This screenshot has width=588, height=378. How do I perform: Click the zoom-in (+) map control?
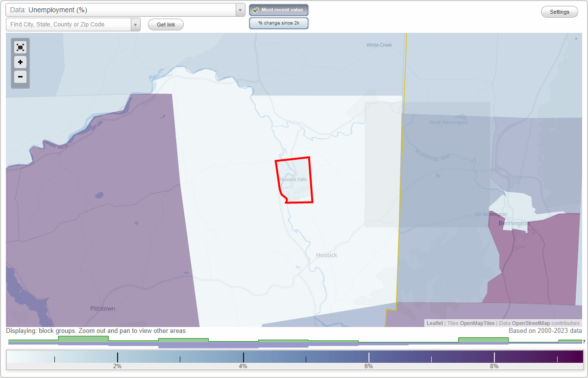pos(20,62)
